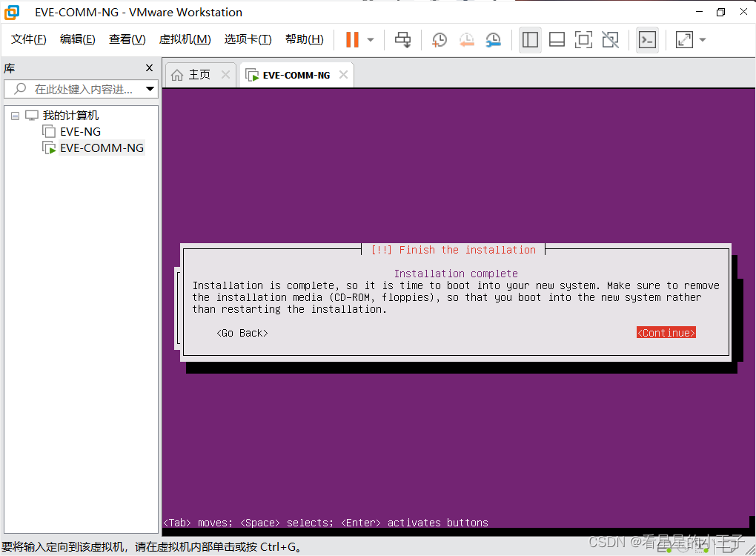Select EVE-COMM-NG in the library tree

tap(102, 148)
